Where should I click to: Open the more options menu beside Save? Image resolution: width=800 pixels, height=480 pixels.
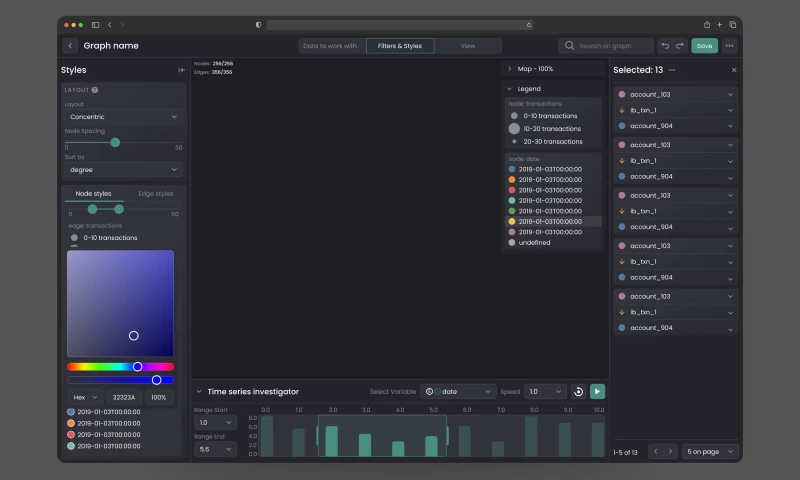(x=730, y=46)
